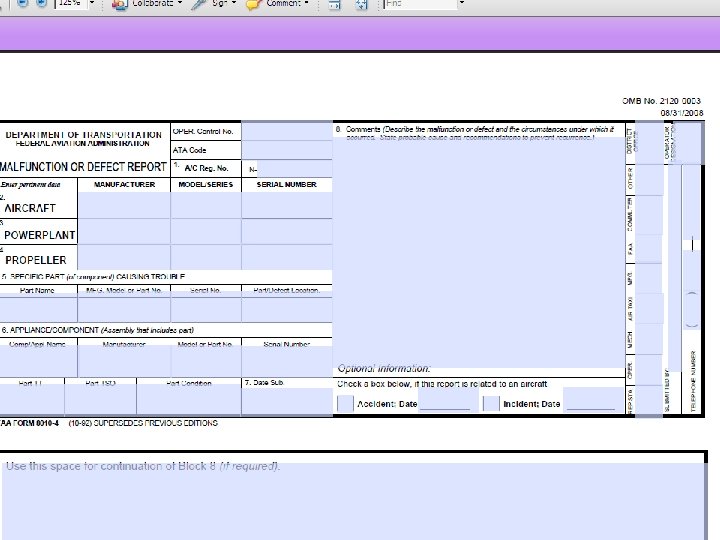Click the Part TT field
Image resolution: width=720 pixels, height=540 pixels.
coord(32,400)
